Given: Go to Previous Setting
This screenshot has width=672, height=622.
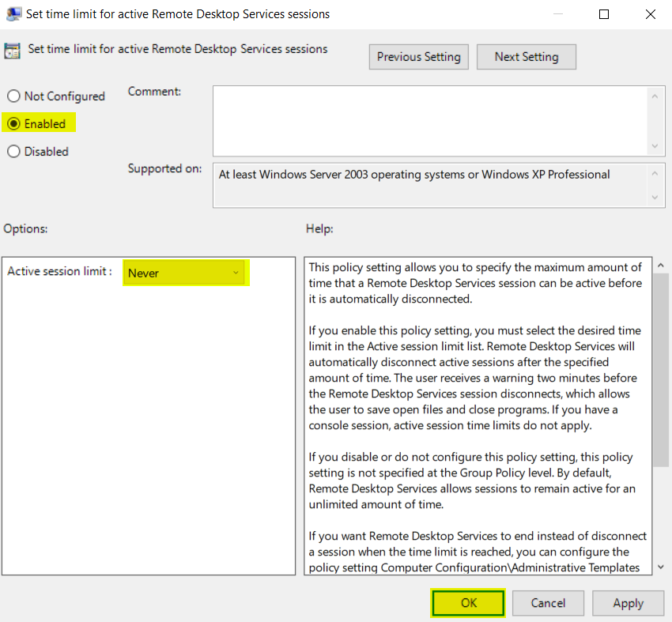Looking at the screenshot, I should (418, 57).
